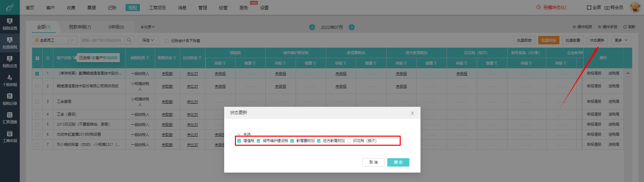This screenshot has height=182, width=644.
Task: Toggle the 记账会计名下账套 checkbox
Action: pyautogui.click(x=167, y=41)
